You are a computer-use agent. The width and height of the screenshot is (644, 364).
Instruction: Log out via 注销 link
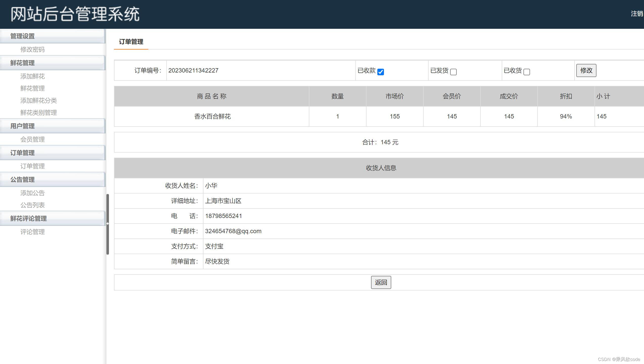636,14
